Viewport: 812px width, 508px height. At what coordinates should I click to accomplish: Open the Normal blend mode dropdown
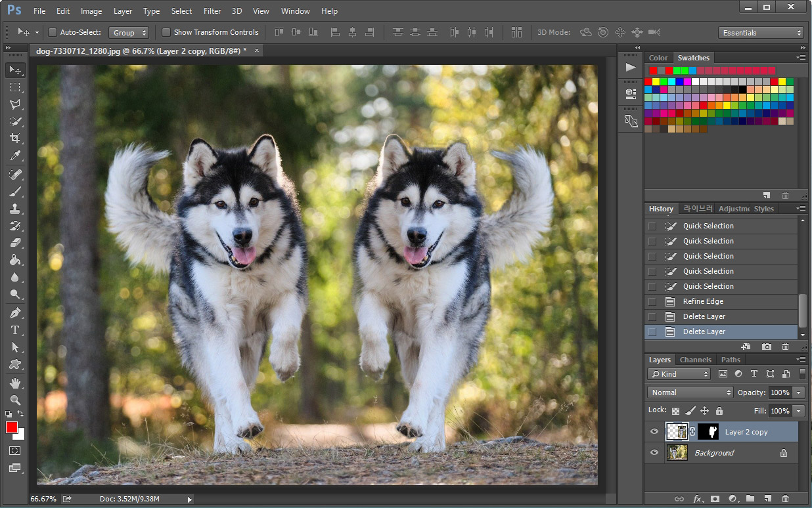tap(690, 392)
